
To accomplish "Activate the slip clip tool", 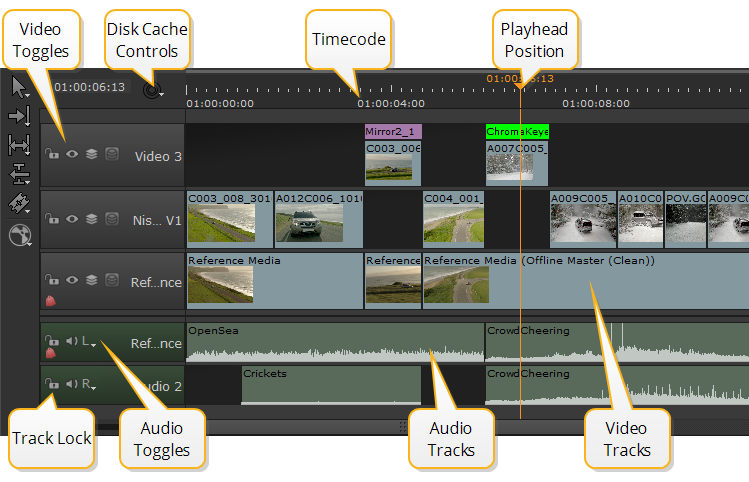I will 19,146.
